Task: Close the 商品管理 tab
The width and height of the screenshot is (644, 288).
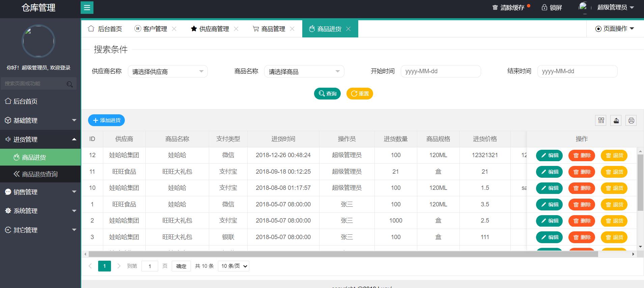Action: tap(292, 29)
